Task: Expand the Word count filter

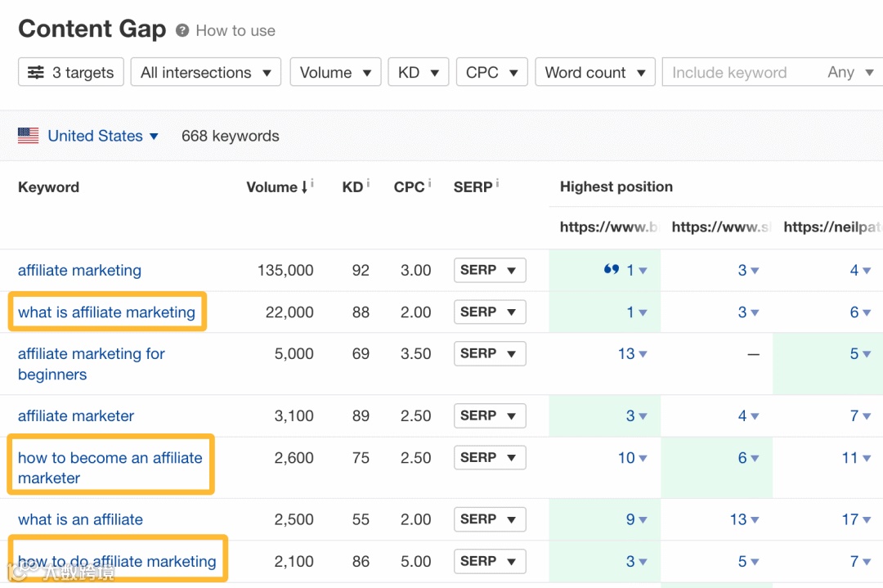Action: click(595, 73)
